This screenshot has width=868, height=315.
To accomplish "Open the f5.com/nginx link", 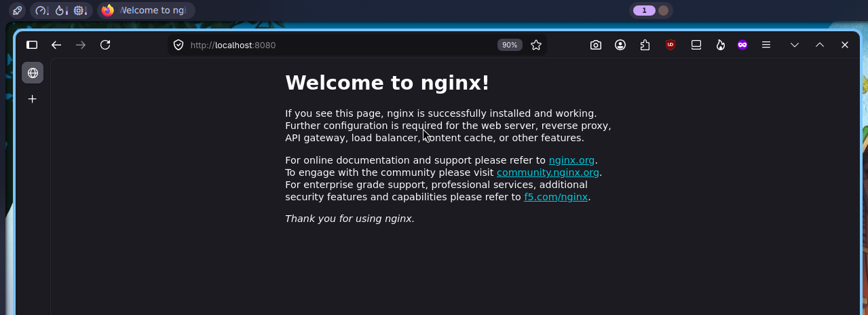I will point(556,197).
